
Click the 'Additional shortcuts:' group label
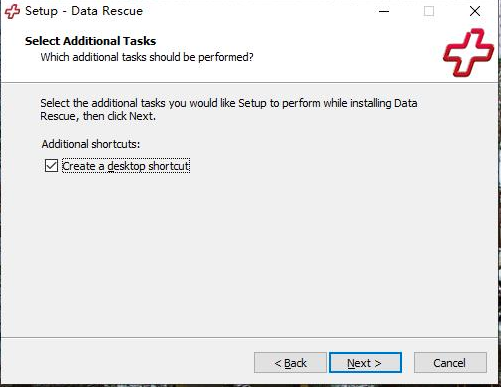click(91, 144)
